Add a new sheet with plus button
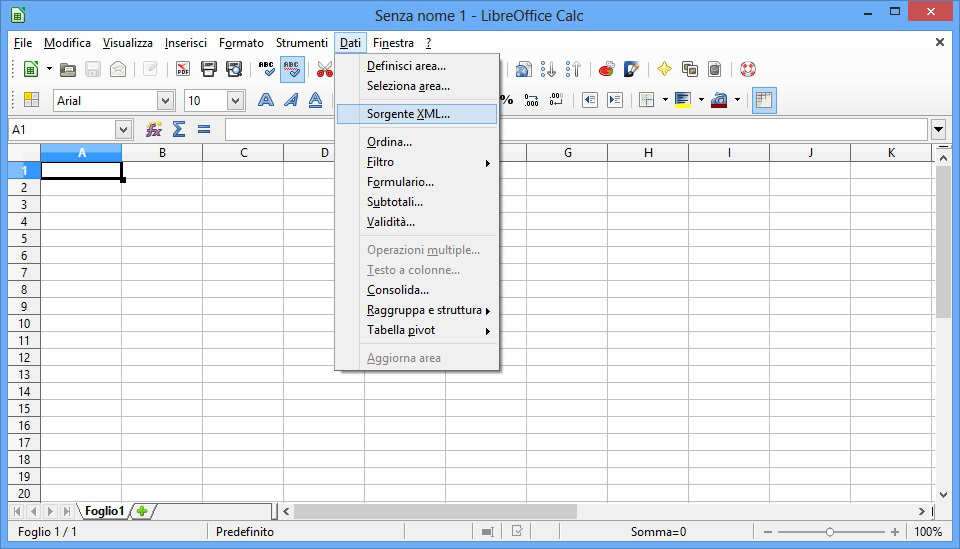This screenshot has height=549, width=960. (142, 511)
